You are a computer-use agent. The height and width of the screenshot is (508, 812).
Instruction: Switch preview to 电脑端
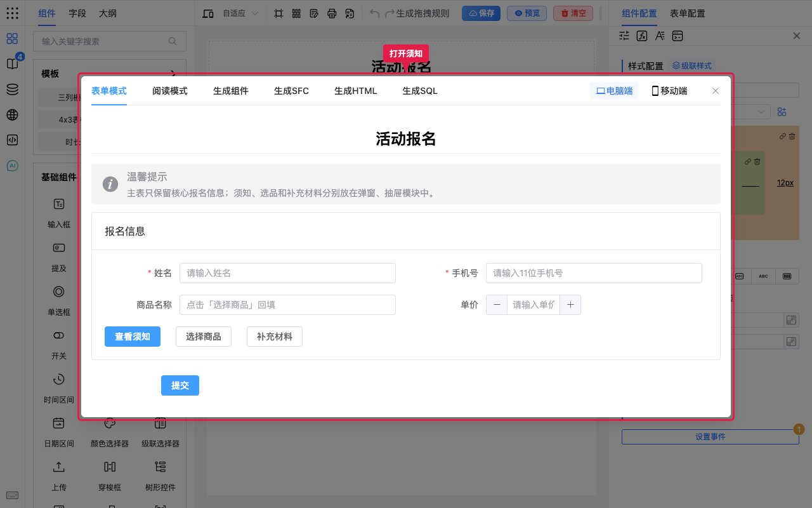[614, 91]
